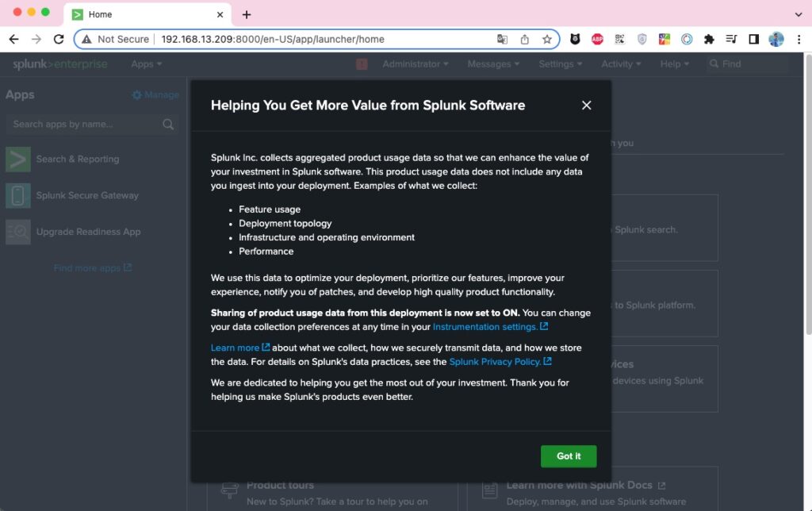Screen dimensions: 812x511
Task: Open the Chrome profile avatar
Action: coord(776,40)
